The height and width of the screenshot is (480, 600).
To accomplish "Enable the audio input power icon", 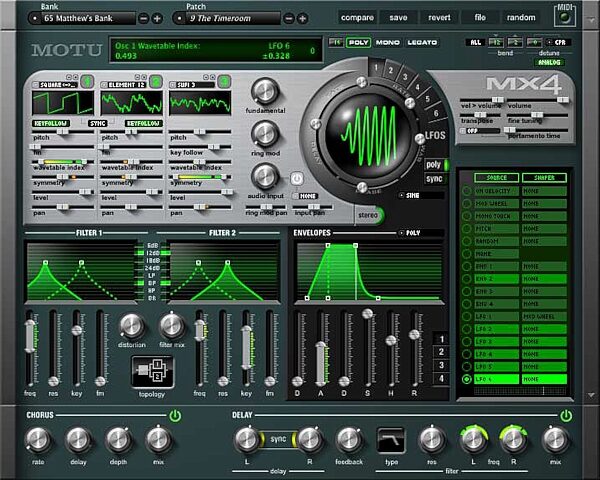I will pos(297,178).
